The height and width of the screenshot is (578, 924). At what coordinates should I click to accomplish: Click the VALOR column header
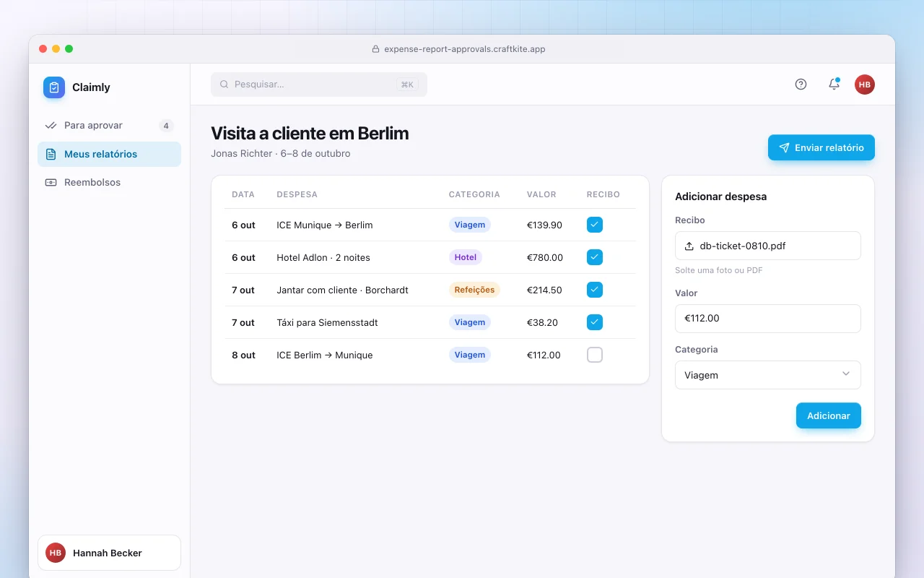[541, 194]
